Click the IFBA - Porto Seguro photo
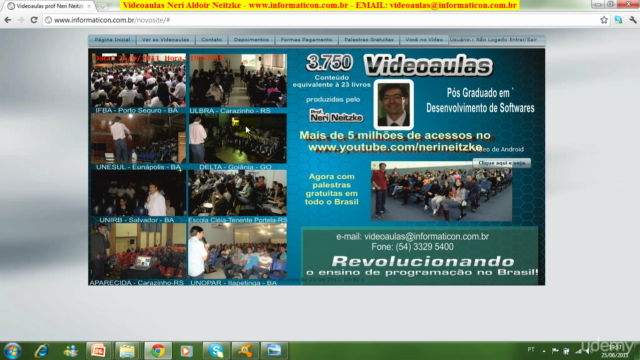This screenshot has width=640, height=360. tap(138, 80)
